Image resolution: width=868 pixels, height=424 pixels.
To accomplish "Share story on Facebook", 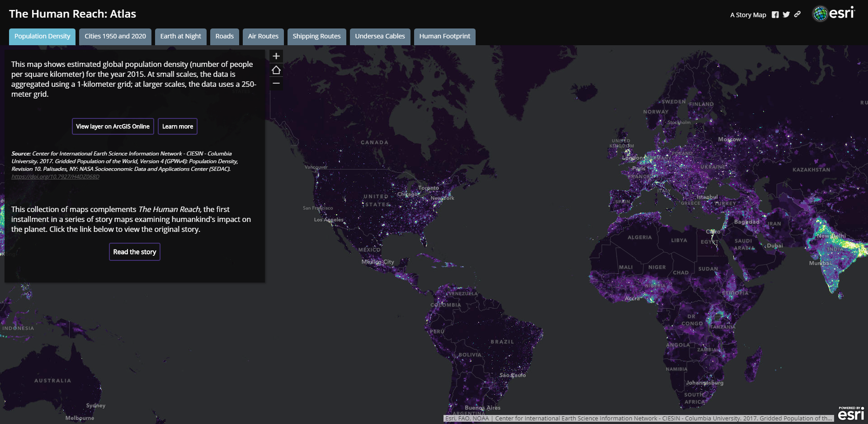I will [775, 15].
